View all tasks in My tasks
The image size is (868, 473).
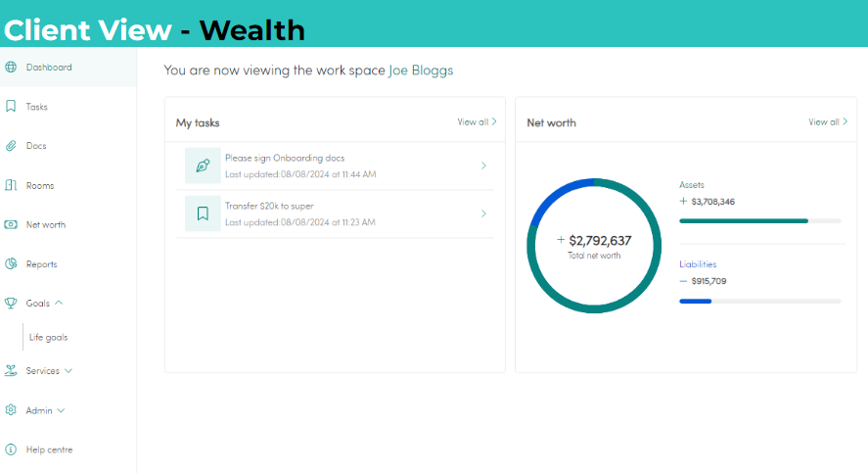coord(477,122)
